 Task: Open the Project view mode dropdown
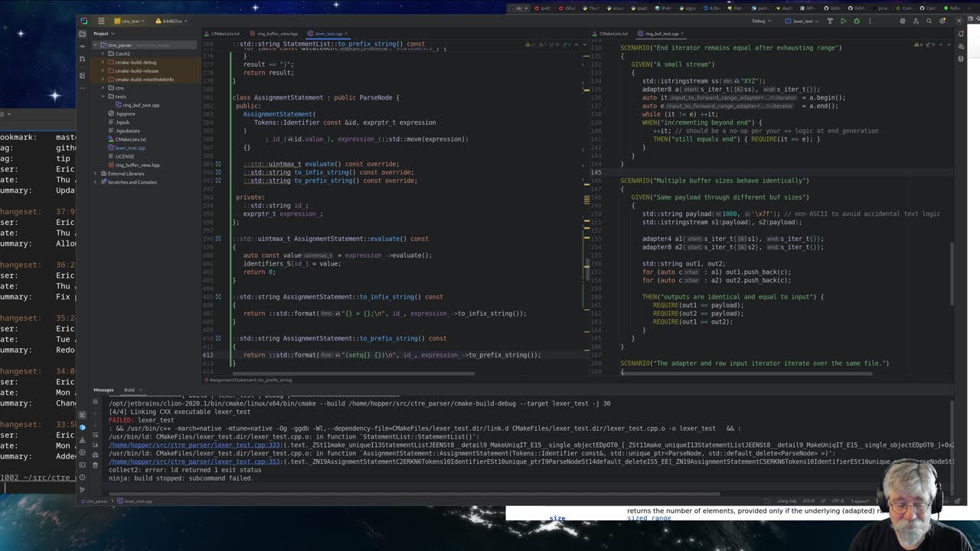pos(103,34)
